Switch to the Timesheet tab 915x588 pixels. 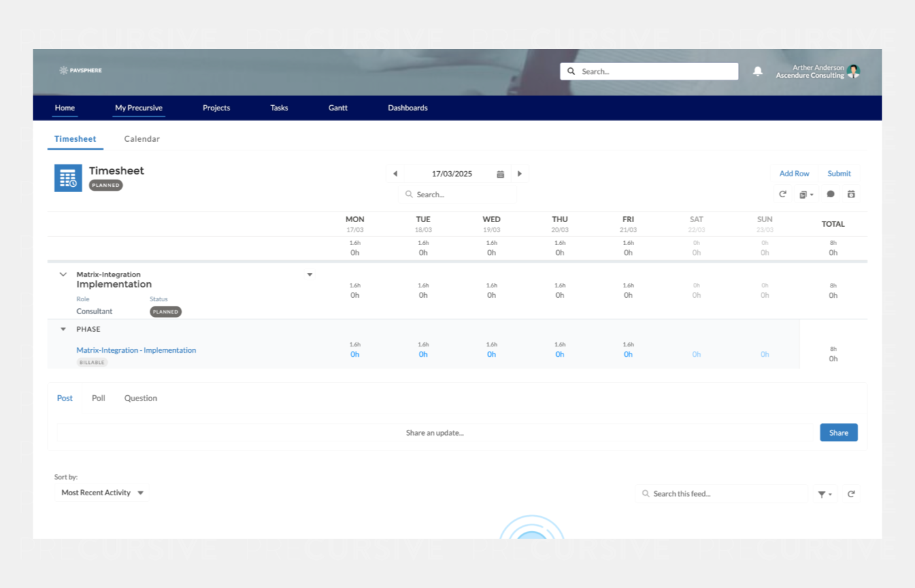[75, 139]
